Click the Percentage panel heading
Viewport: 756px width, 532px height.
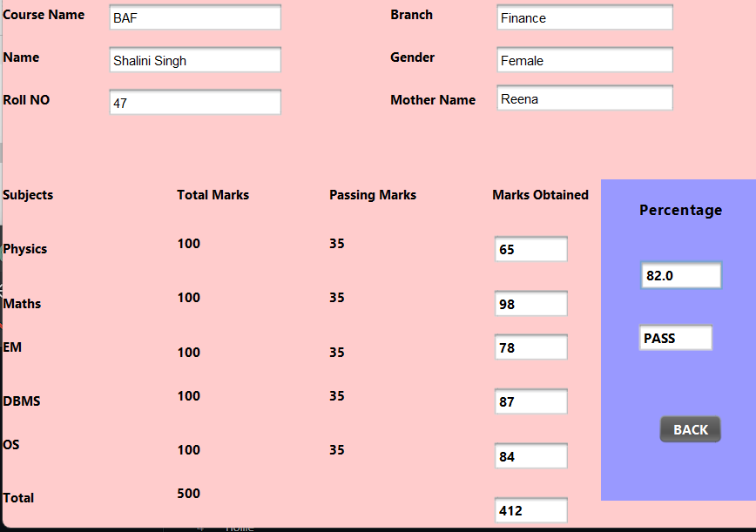click(680, 210)
